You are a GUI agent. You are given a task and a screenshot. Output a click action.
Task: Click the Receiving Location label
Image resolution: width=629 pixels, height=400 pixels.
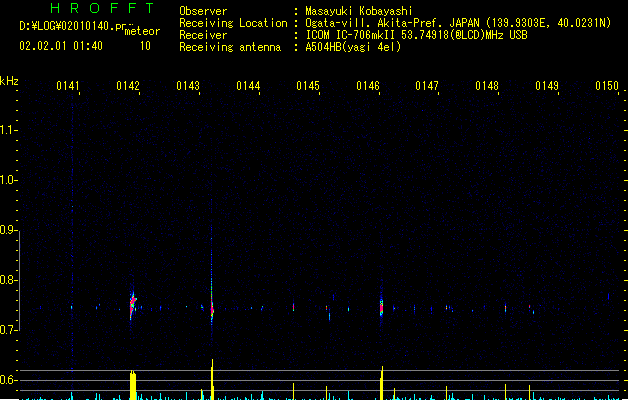(233, 23)
